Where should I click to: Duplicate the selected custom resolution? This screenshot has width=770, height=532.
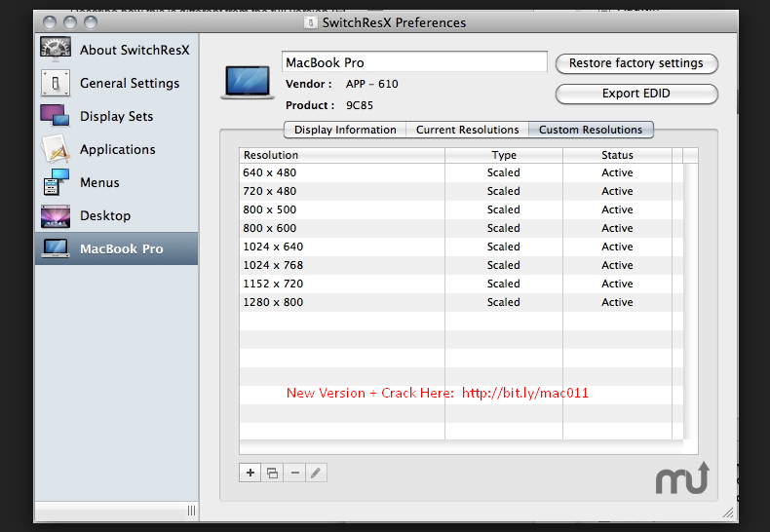(x=272, y=473)
